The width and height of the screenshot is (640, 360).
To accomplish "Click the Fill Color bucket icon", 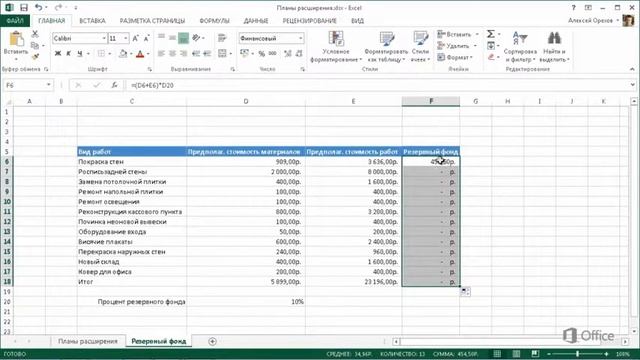I will tap(123, 53).
